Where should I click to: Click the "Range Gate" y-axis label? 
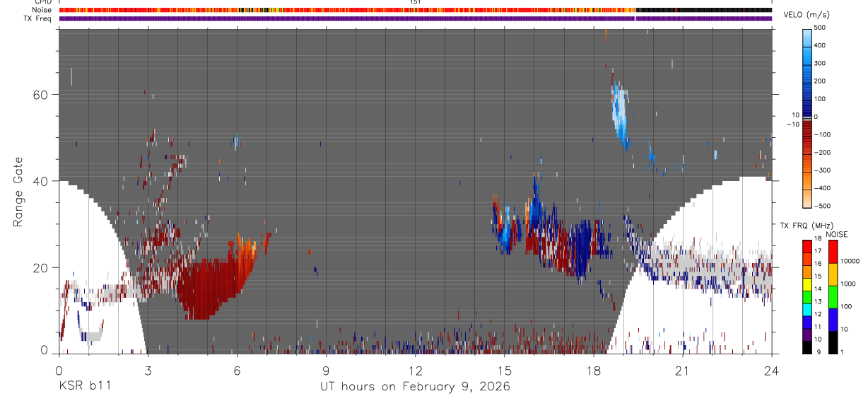point(18,191)
